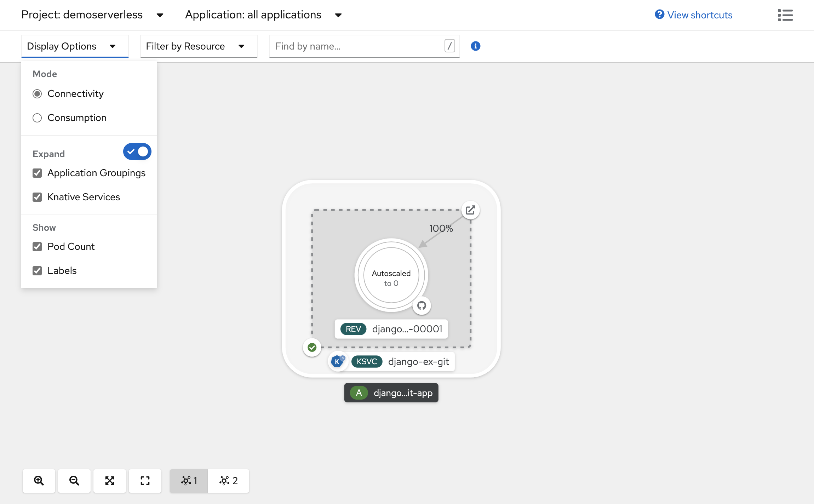Disable the Knative Services expand checkbox
This screenshot has height=504, width=814.
point(37,197)
